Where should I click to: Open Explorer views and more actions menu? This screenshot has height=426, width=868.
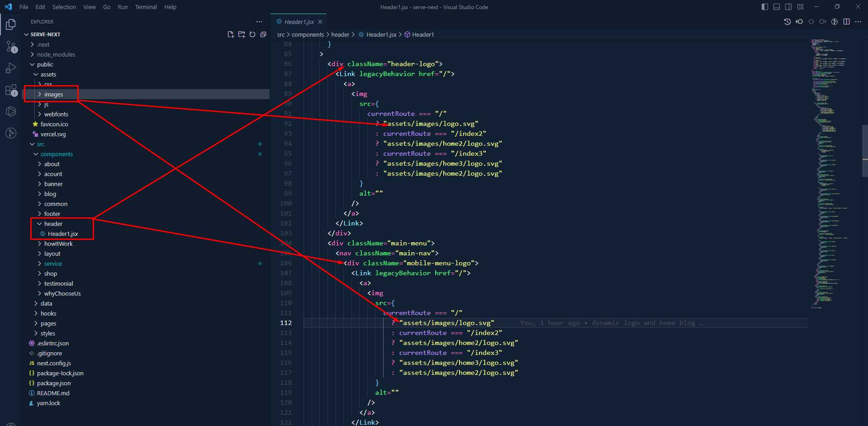pyautogui.click(x=259, y=22)
